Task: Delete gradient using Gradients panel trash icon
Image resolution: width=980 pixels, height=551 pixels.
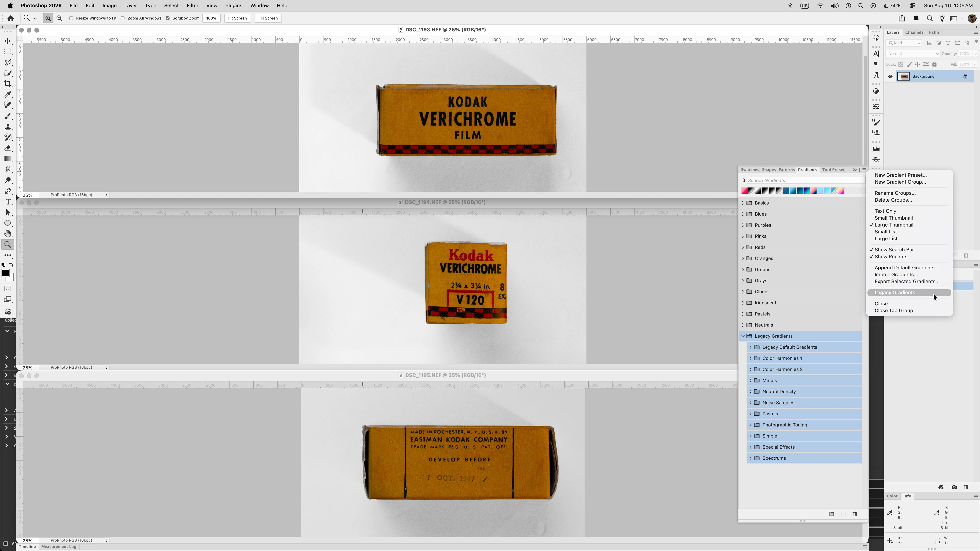Action: [855, 514]
